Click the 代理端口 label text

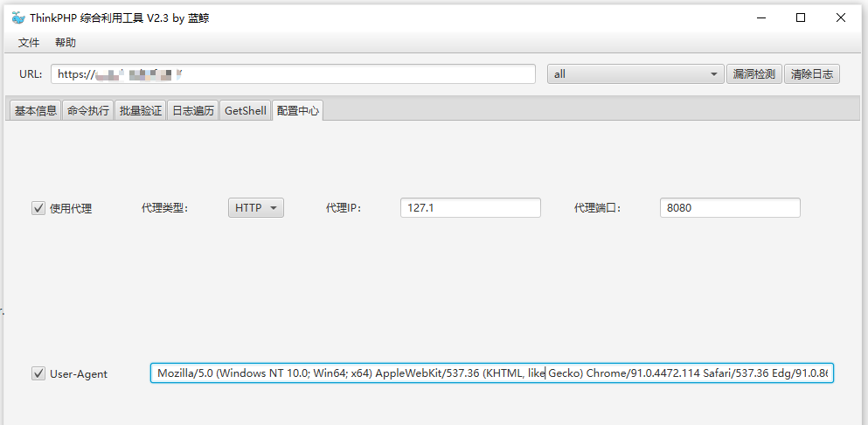[x=598, y=208]
